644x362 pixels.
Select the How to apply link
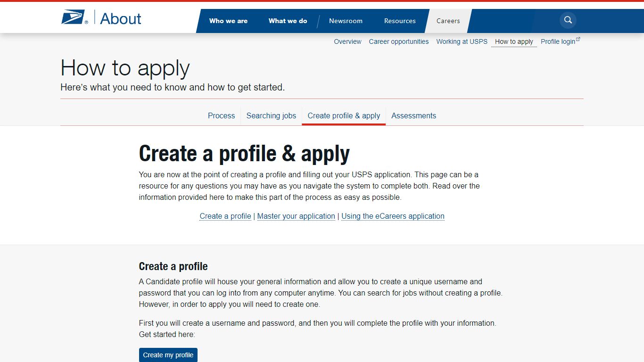click(x=514, y=41)
